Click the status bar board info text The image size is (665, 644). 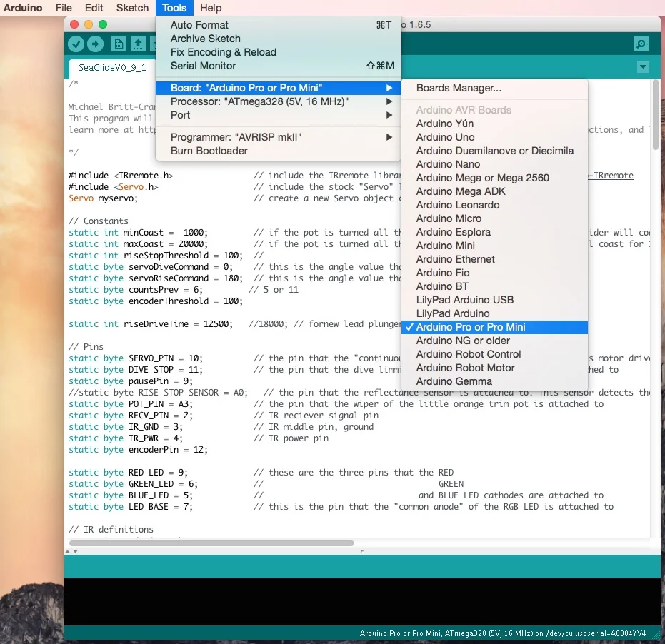(503, 633)
